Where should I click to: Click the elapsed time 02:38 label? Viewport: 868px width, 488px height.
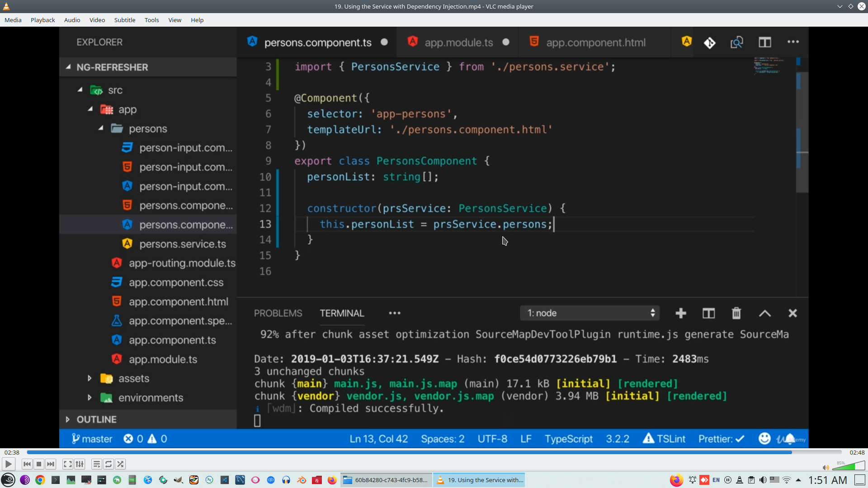click(x=12, y=452)
